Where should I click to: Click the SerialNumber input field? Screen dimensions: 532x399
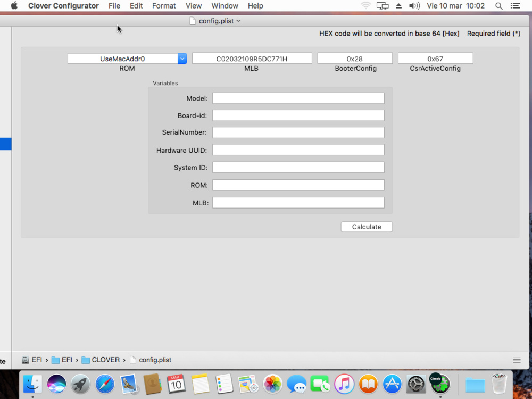coord(298,132)
